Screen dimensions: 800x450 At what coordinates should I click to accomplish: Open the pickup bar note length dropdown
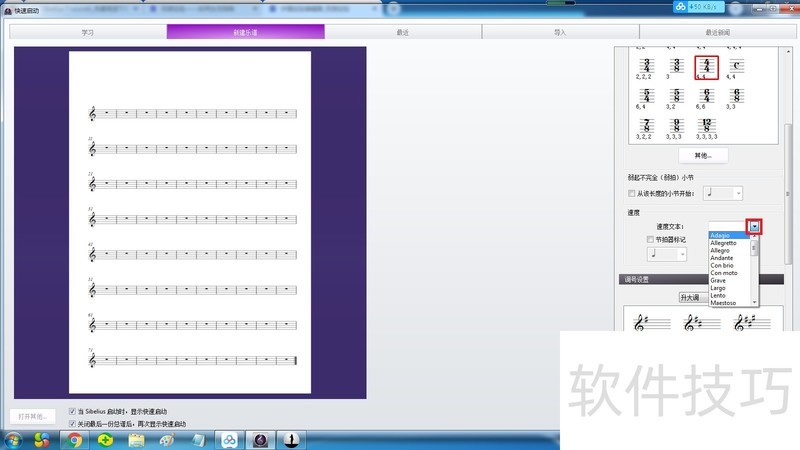click(x=737, y=193)
